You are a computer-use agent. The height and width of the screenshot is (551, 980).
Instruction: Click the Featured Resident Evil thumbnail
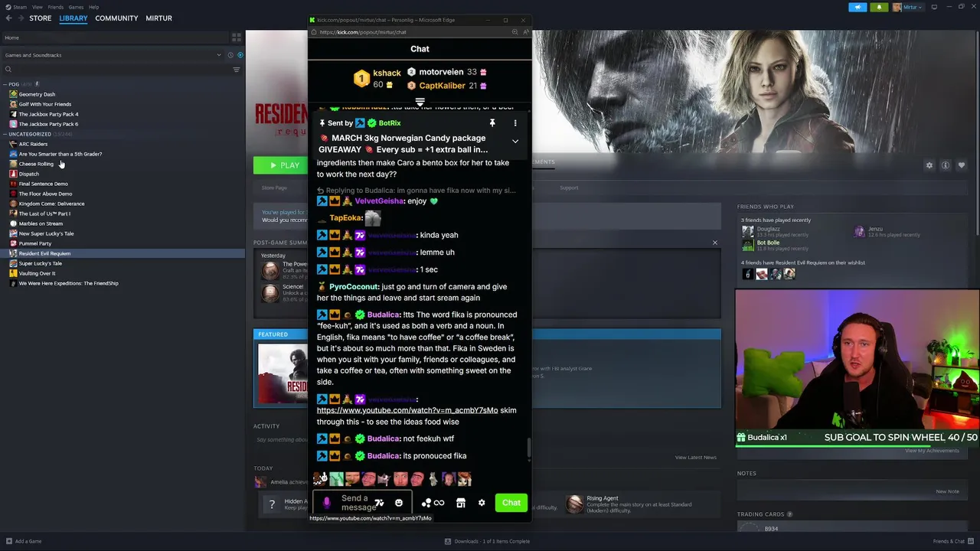coord(283,373)
